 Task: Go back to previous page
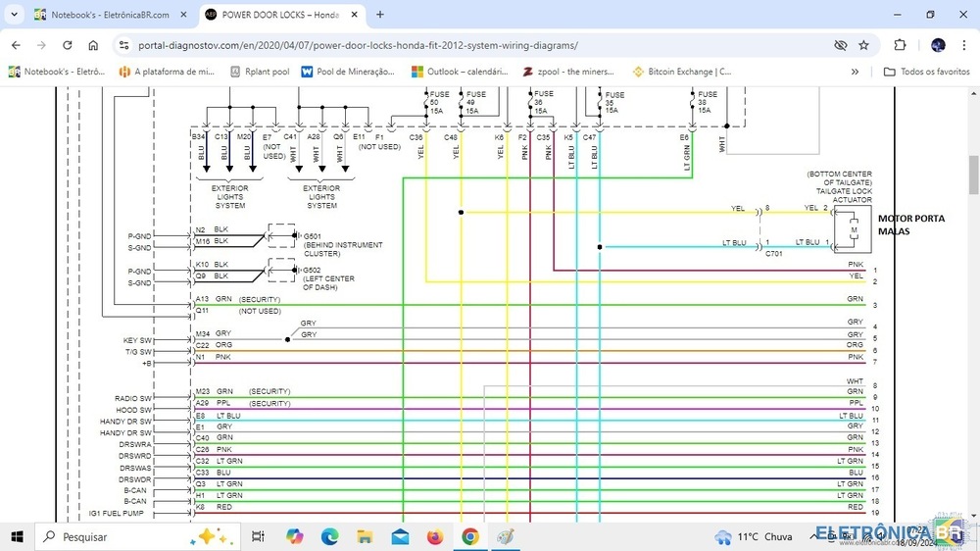pyautogui.click(x=16, y=45)
